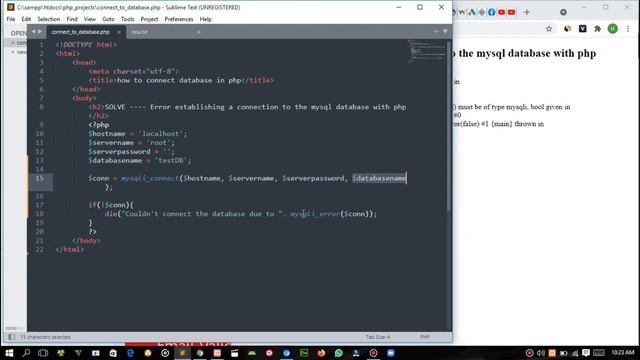Open the Windows Start menu
The width and height of the screenshot is (640, 360).
[9, 353]
